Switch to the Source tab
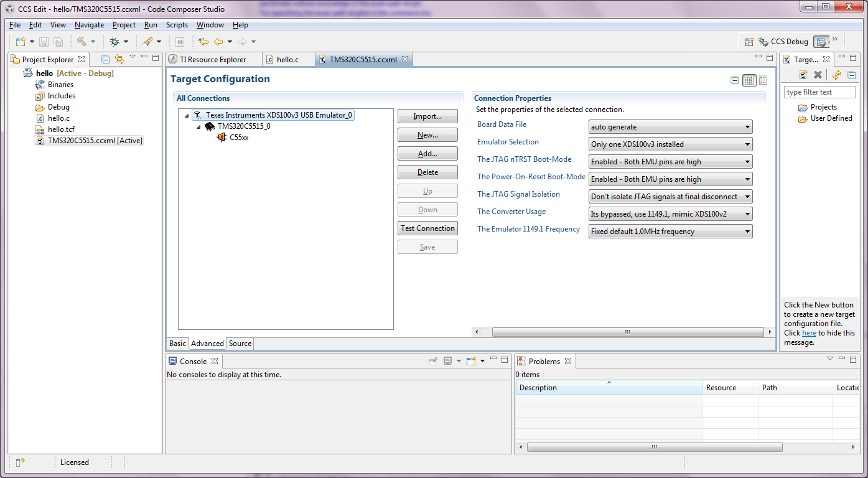 click(240, 344)
